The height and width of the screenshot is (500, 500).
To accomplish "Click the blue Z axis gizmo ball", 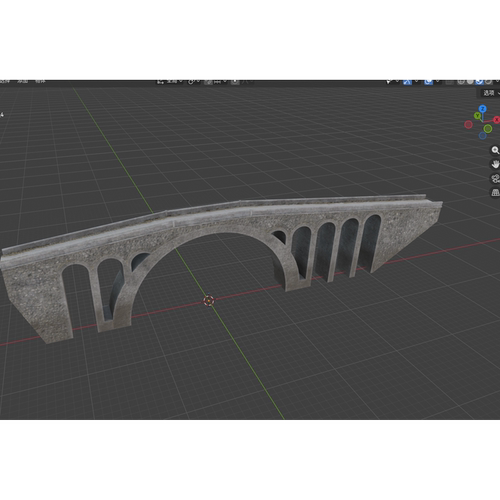I will point(482,109).
